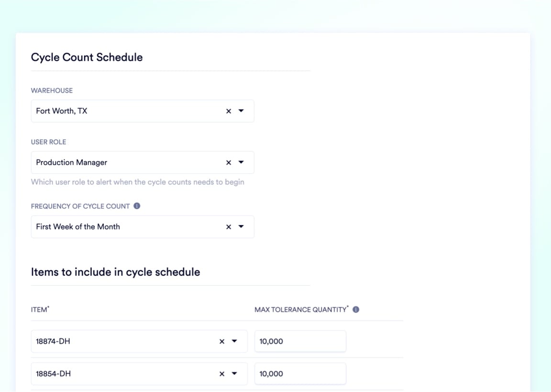This screenshot has height=392, width=551.
Task: Click the Cycle Count Schedule heading
Action: point(87,58)
